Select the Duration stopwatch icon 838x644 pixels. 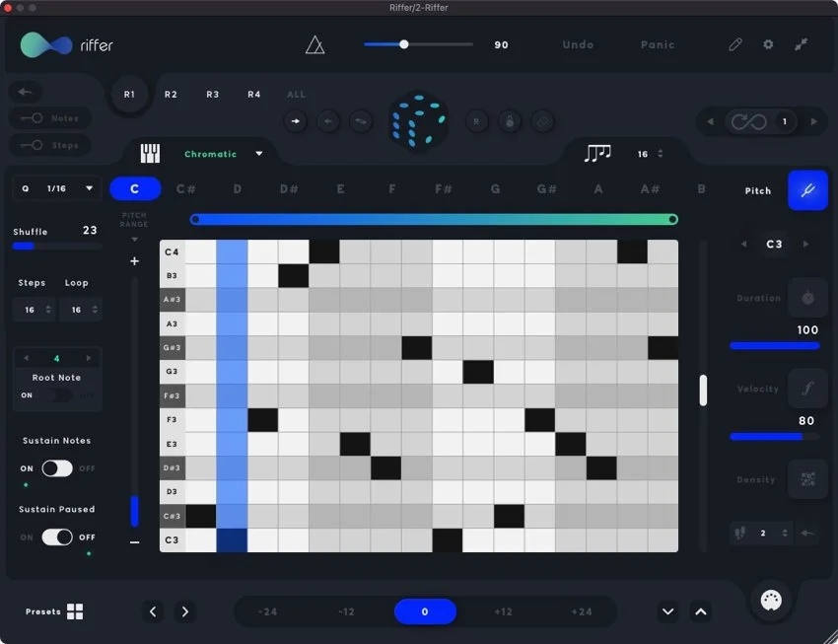[807, 298]
